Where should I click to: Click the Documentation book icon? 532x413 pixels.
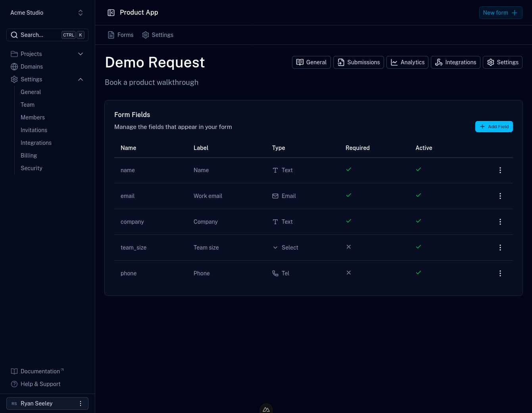coord(14,371)
